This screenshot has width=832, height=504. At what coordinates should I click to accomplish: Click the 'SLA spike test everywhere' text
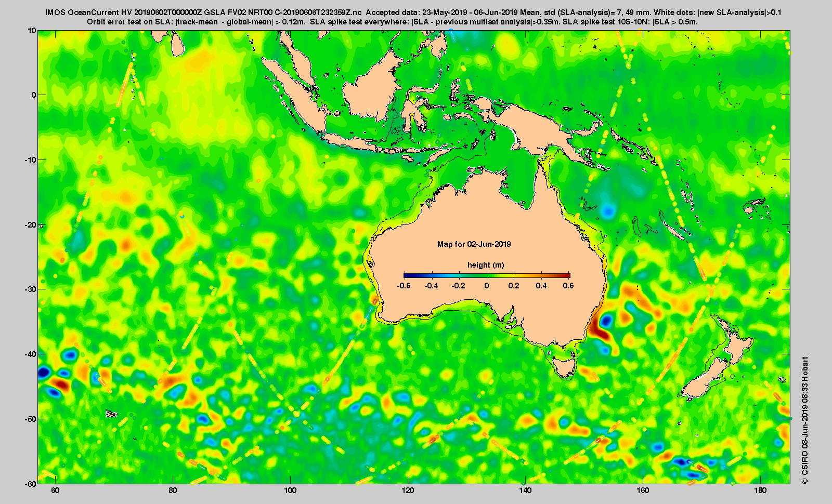(359, 22)
